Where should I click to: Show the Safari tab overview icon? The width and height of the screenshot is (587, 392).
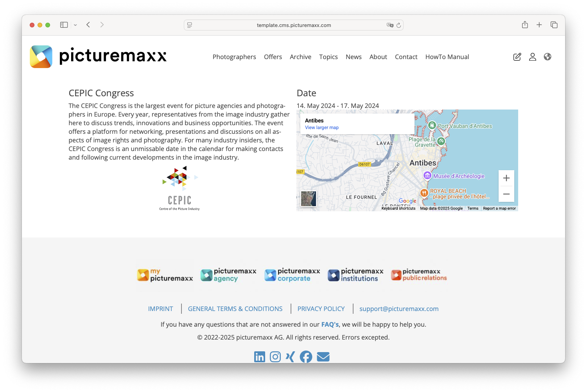point(554,25)
